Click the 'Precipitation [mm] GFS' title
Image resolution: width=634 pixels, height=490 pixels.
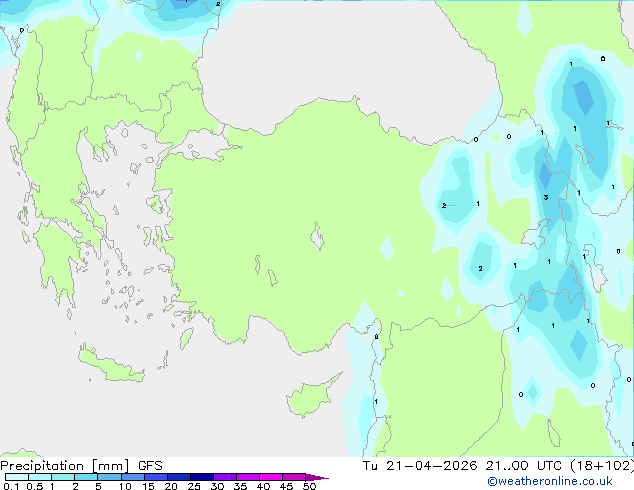coord(81,466)
